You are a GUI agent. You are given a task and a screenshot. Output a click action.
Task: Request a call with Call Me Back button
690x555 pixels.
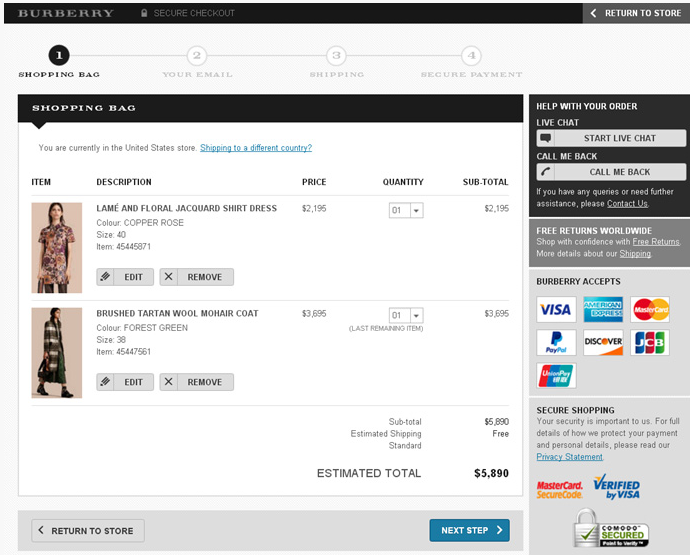click(611, 172)
